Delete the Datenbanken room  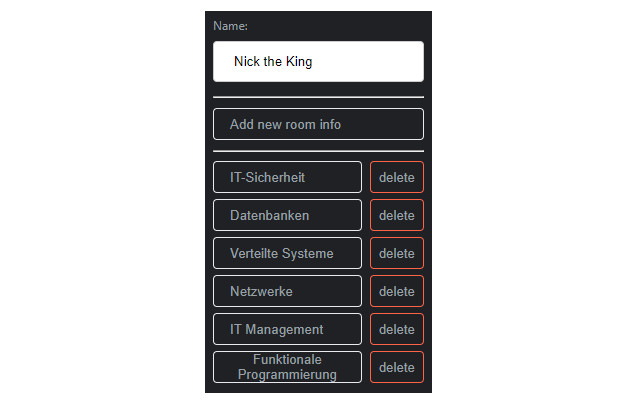tap(397, 215)
